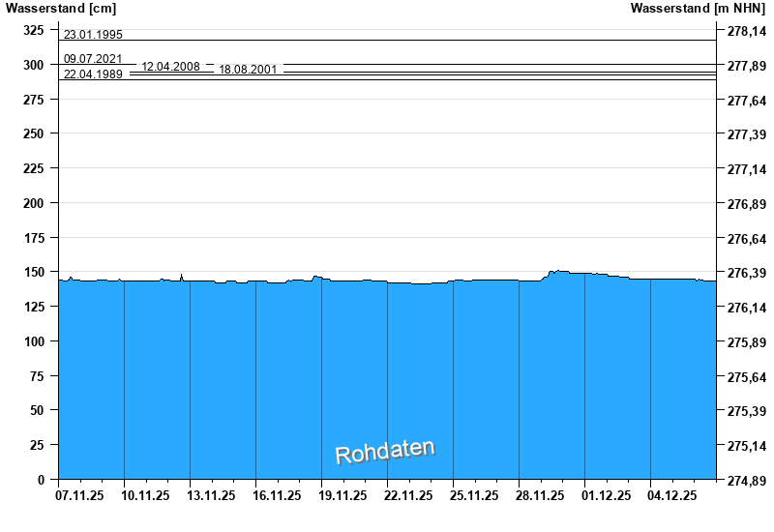774x532 pixels.
Task: Click the 10.11.25 date tick label
Action: pyautogui.click(x=145, y=495)
